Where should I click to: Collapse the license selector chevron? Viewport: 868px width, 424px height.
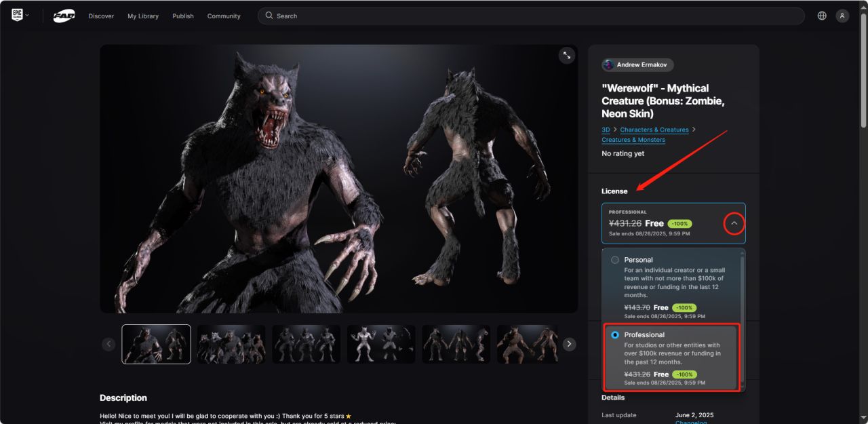pos(734,223)
